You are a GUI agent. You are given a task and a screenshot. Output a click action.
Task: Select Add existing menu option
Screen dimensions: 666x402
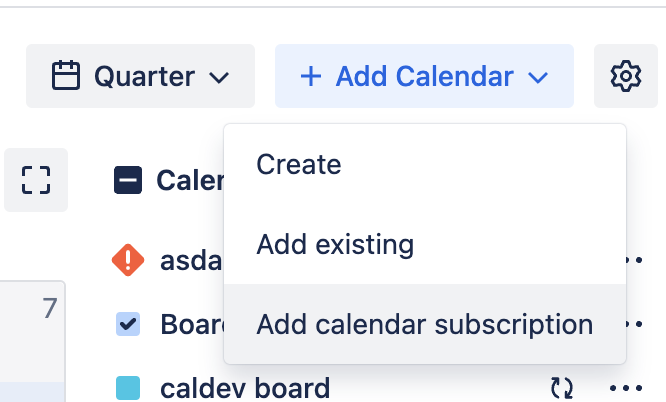(335, 244)
